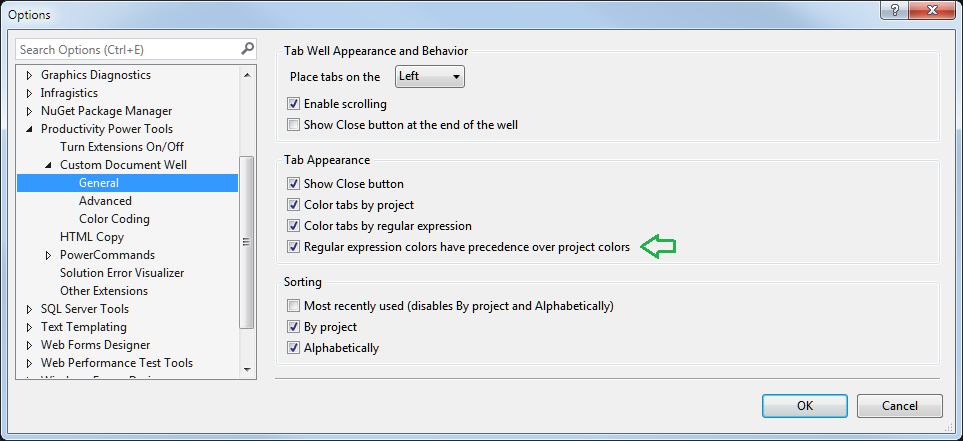The height and width of the screenshot is (441, 963).
Task: Select the Color Coding tree item
Action: coord(114,219)
